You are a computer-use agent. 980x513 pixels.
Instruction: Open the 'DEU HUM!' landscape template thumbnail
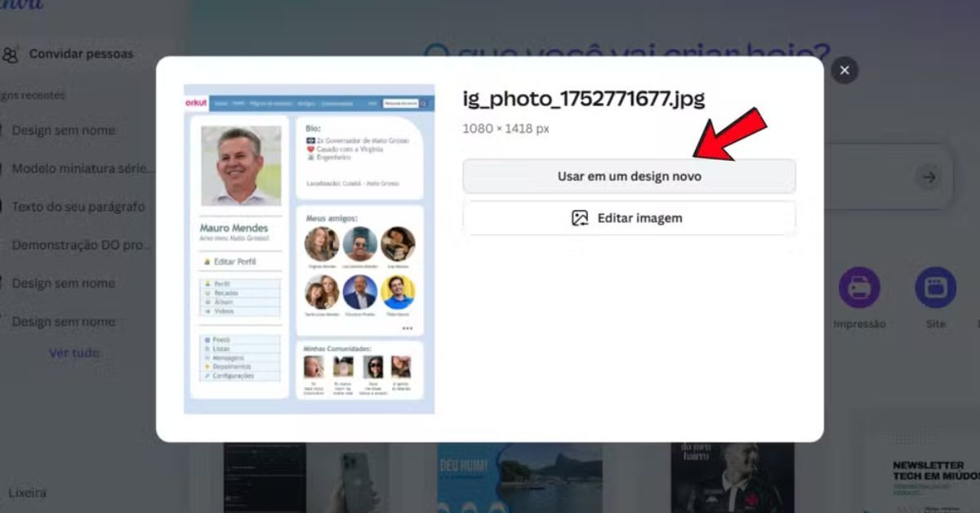(519, 478)
